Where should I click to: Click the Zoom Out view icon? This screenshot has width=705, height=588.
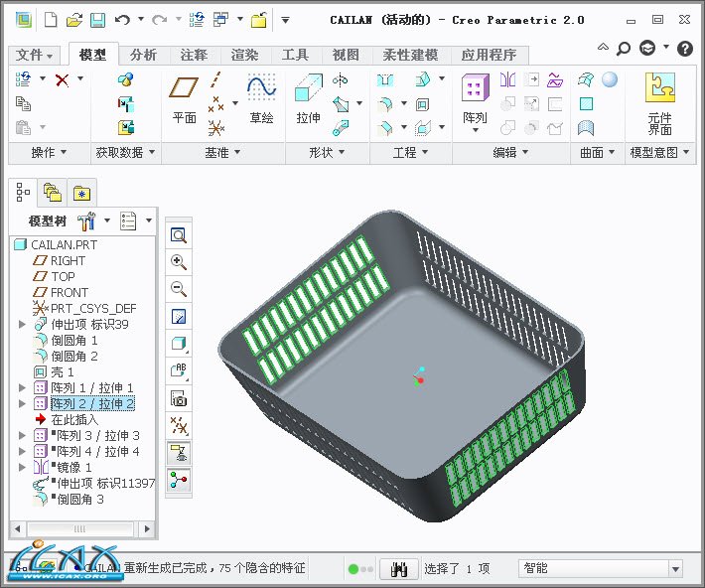point(180,289)
